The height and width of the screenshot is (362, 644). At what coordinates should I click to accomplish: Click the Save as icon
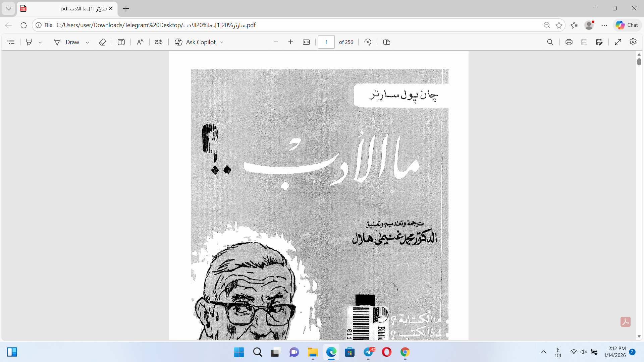599,42
